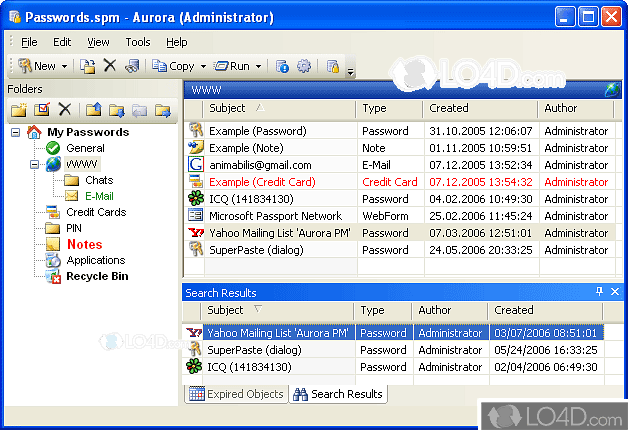Select ICQ (141834130) in main list

399,199
